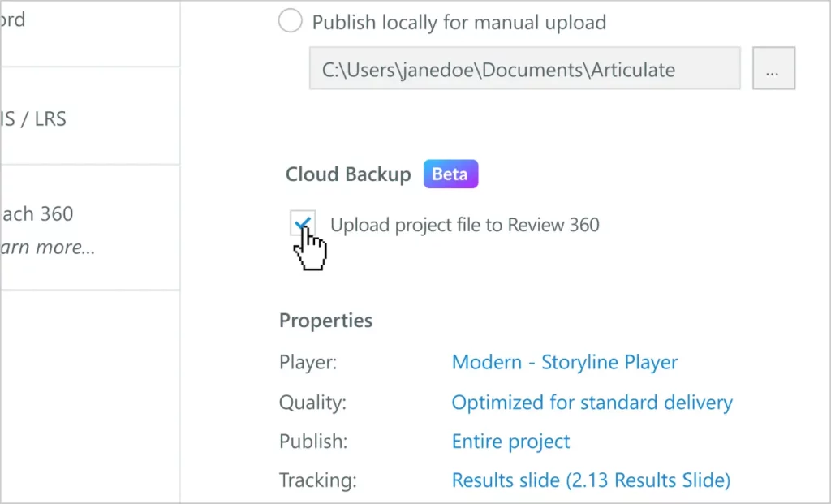The height and width of the screenshot is (504, 831).
Task: Click the Learn more link in the sidebar
Action: click(49, 248)
